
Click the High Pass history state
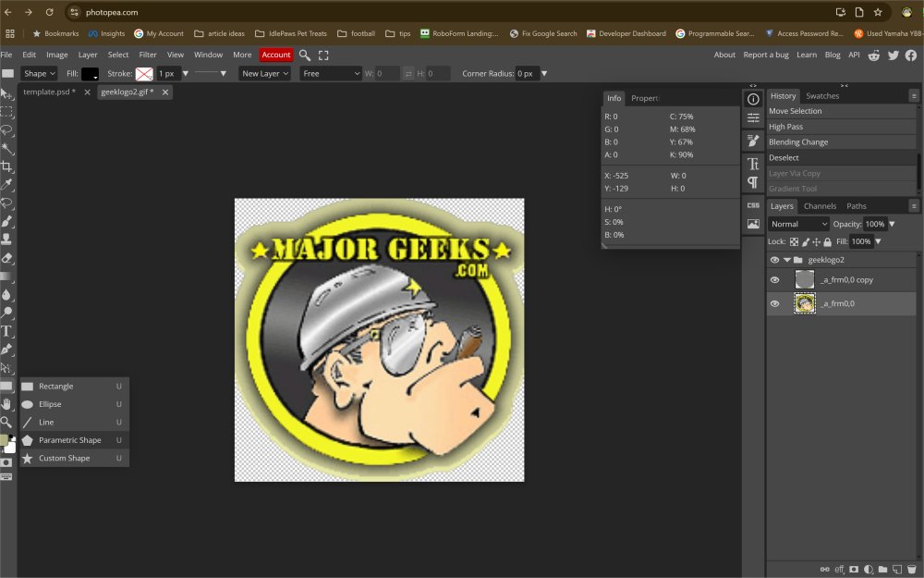[785, 127]
